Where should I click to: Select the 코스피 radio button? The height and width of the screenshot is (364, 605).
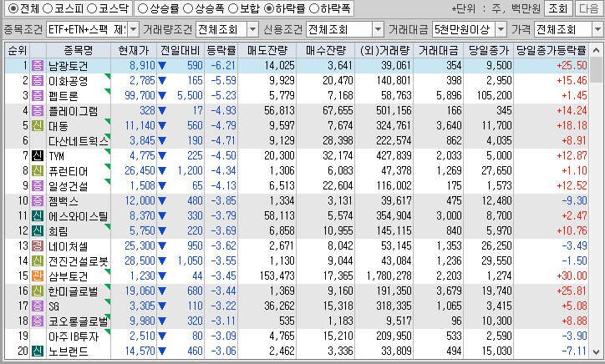47,8
